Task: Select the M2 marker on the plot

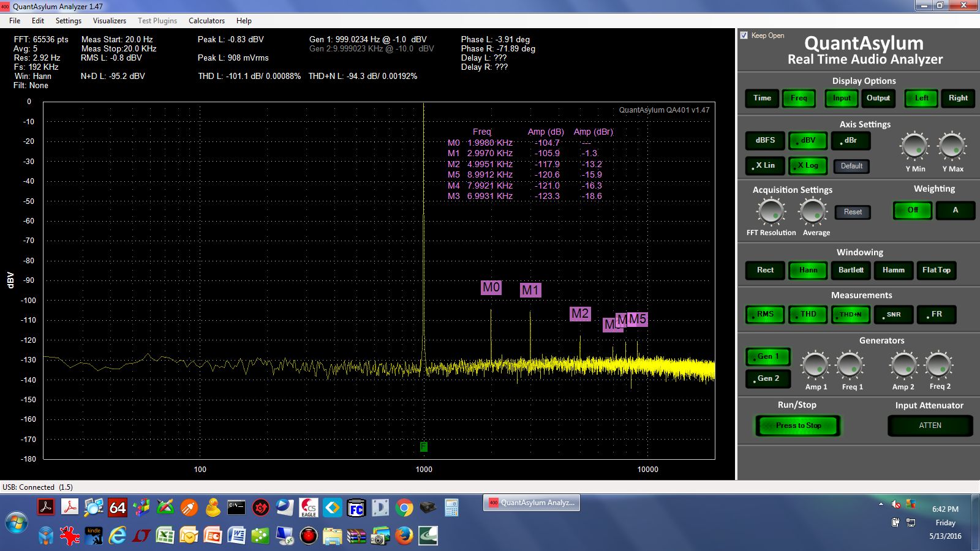Action: [580, 314]
